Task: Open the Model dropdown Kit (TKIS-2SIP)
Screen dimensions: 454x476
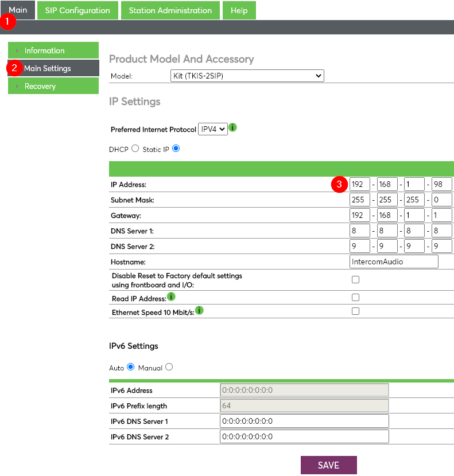Action: [247, 76]
